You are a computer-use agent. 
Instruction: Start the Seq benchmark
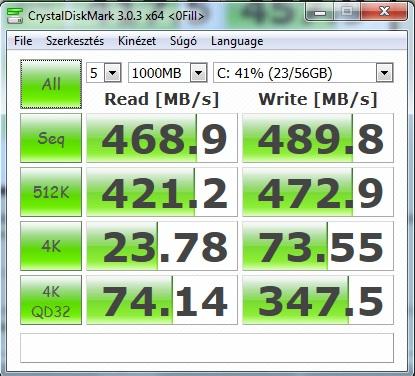tap(51, 138)
